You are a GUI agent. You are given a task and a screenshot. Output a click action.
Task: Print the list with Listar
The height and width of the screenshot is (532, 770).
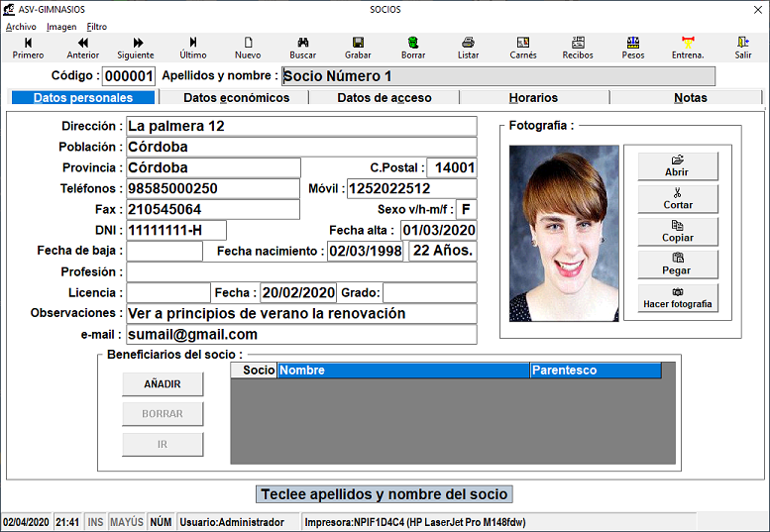point(468,48)
